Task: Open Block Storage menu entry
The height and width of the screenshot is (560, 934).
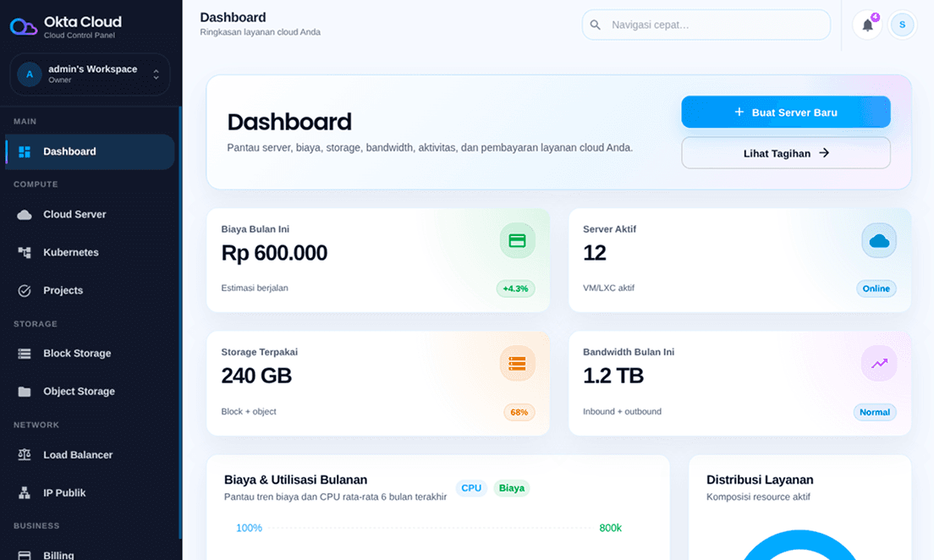Action: coord(90,354)
